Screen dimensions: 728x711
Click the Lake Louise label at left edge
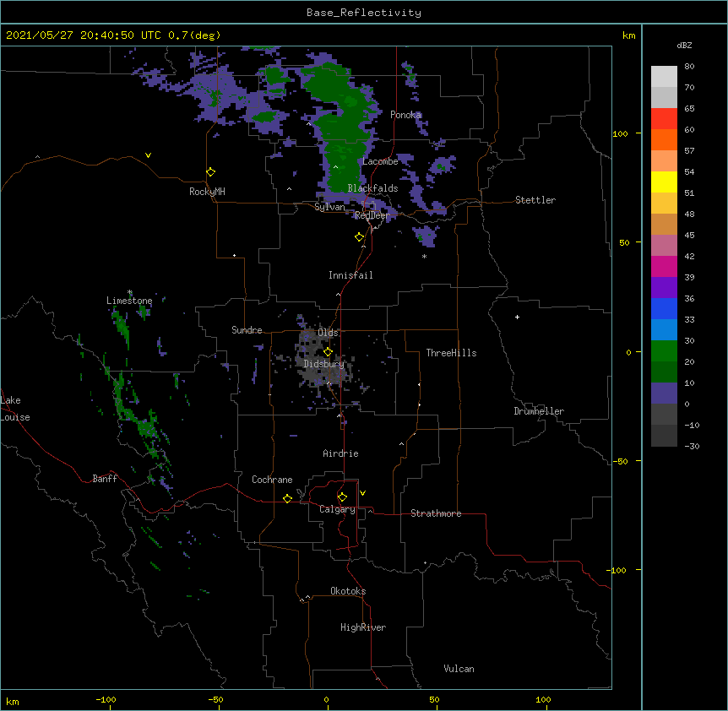point(15,409)
